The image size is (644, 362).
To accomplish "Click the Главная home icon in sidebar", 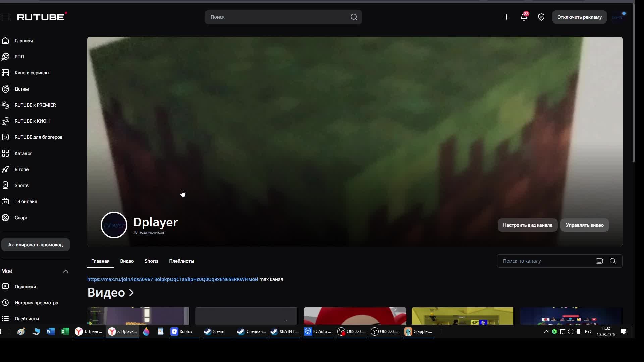I will 5,41.
